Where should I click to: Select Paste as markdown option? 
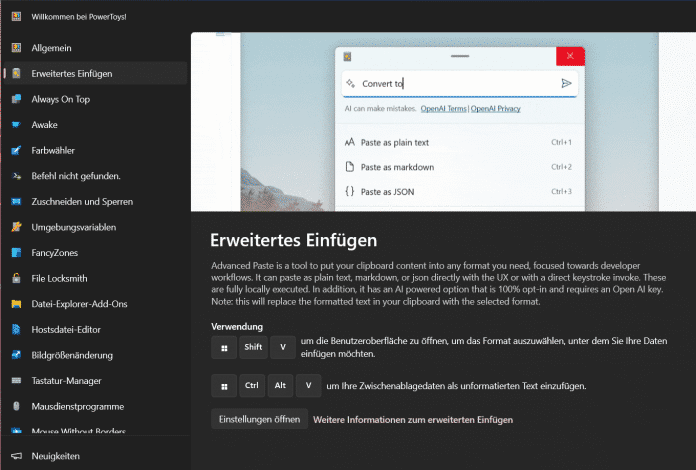(x=459, y=167)
